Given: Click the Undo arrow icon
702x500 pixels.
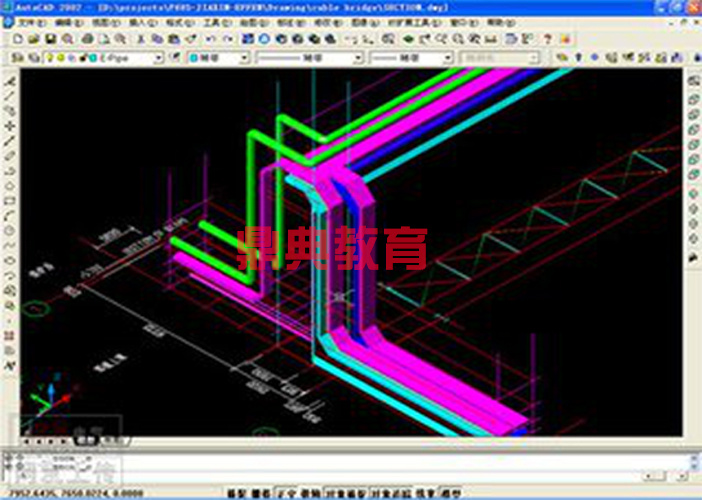Looking at the screenshot, I should coord(209,38).
